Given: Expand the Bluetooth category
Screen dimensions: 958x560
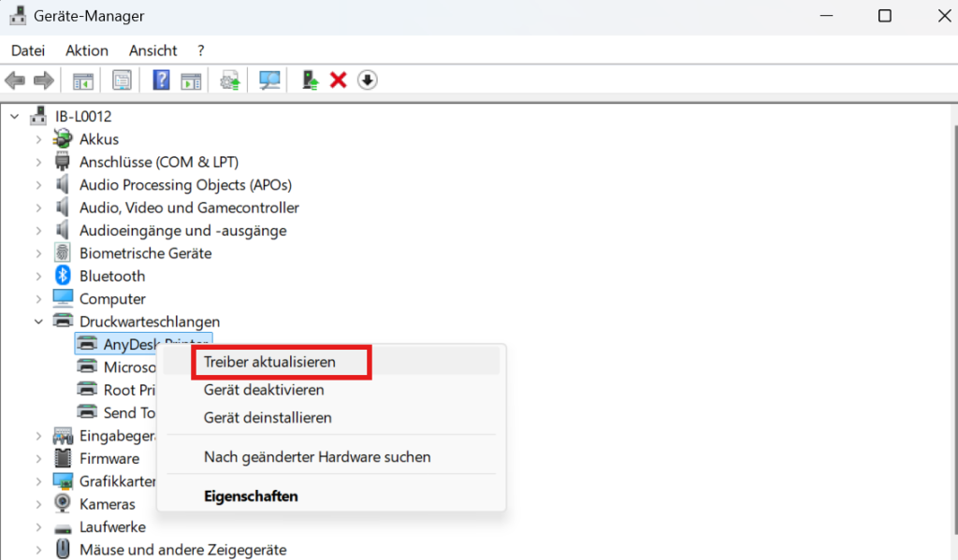Looking at the screenshot, I should [x=38, y=276].
